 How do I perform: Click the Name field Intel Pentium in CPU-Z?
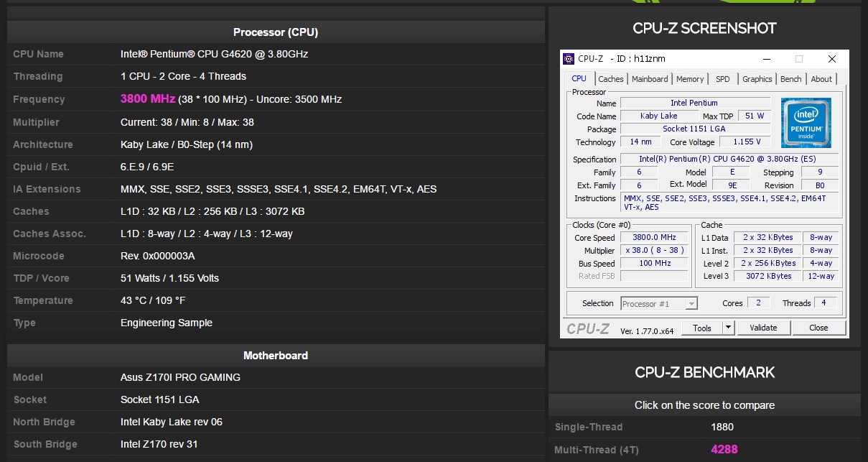coord(694,103)
